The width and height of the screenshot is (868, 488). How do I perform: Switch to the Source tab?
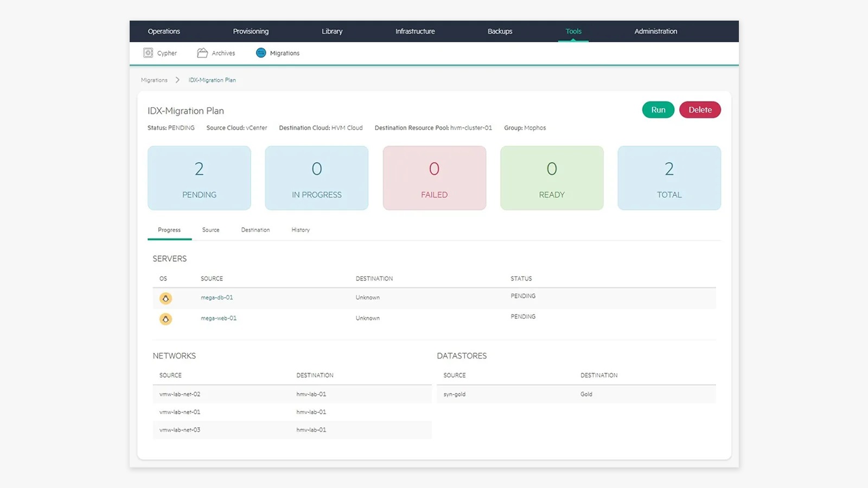tap(210, 230)
